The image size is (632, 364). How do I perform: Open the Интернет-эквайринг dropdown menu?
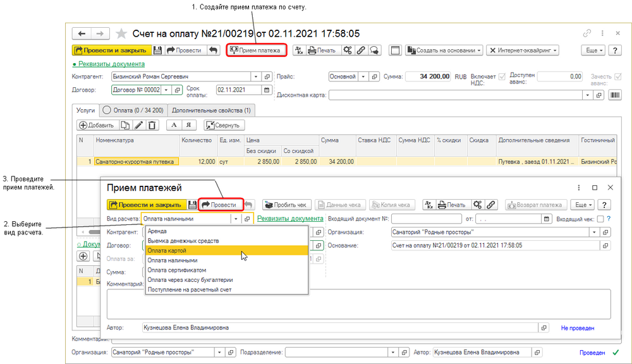pyautogui.click(x=525, y=50)
